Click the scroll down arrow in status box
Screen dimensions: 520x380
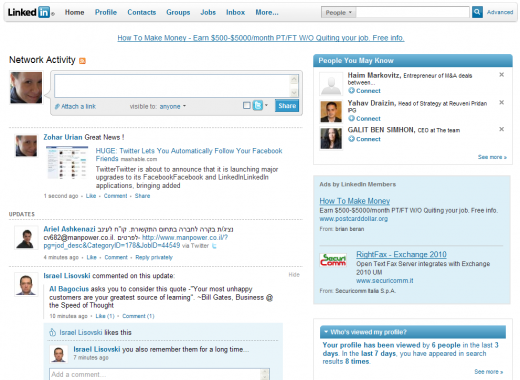tap(294, 93)
